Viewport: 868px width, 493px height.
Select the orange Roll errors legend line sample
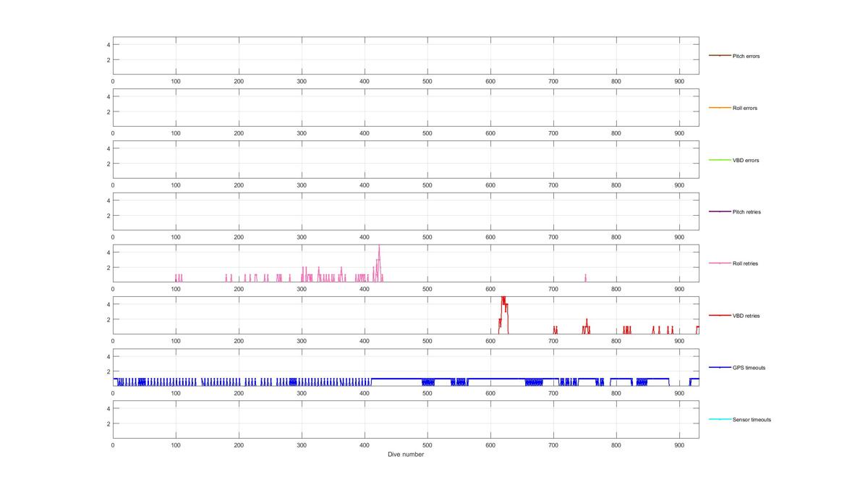tap(720, 108)
